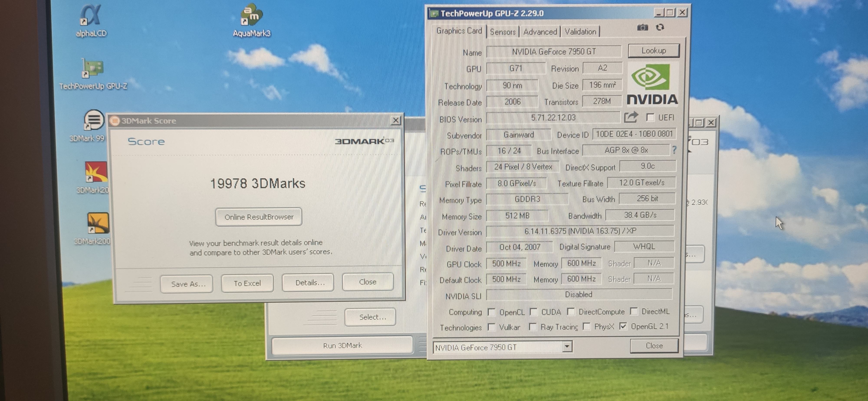This screenshot has width=868, height=401.
Task: Click the Die Size value 196 mm²
Action: (602, 85)
